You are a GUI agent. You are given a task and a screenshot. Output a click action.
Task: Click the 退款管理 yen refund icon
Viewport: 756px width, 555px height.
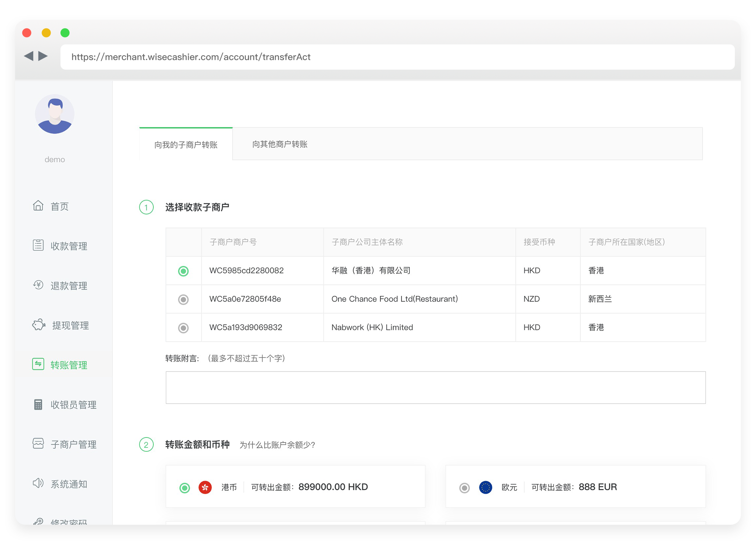point(38,284)
